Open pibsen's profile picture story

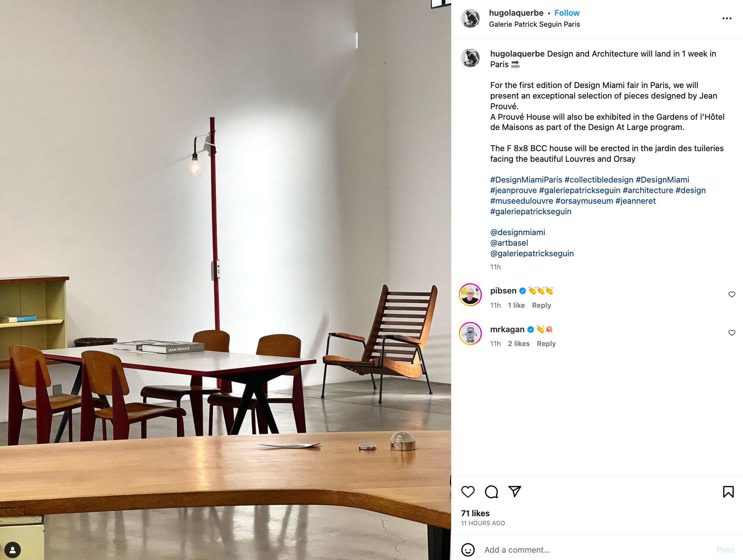click(x=470, y=295)
